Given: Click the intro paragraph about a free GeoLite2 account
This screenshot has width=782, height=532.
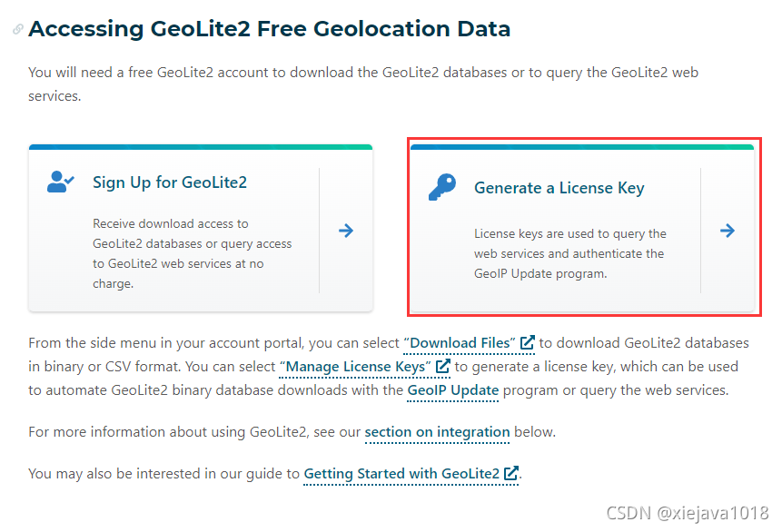Looking at the screenshot, I should [x=363, y=84].
